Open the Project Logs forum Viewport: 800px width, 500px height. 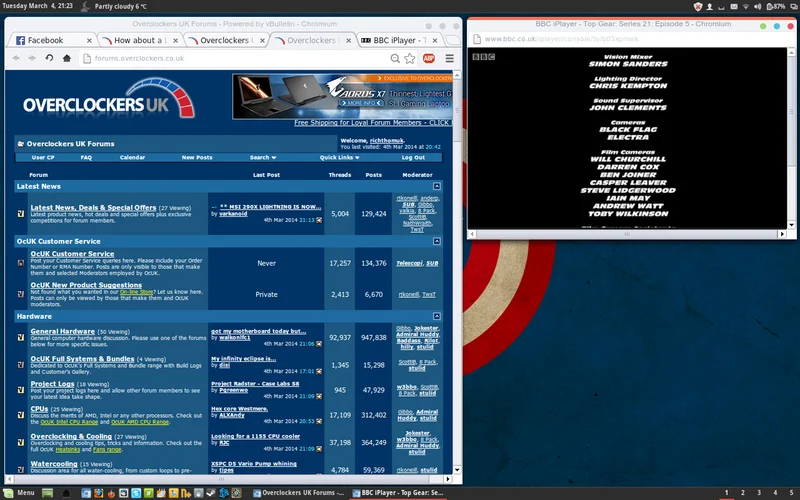pos(53,384)
